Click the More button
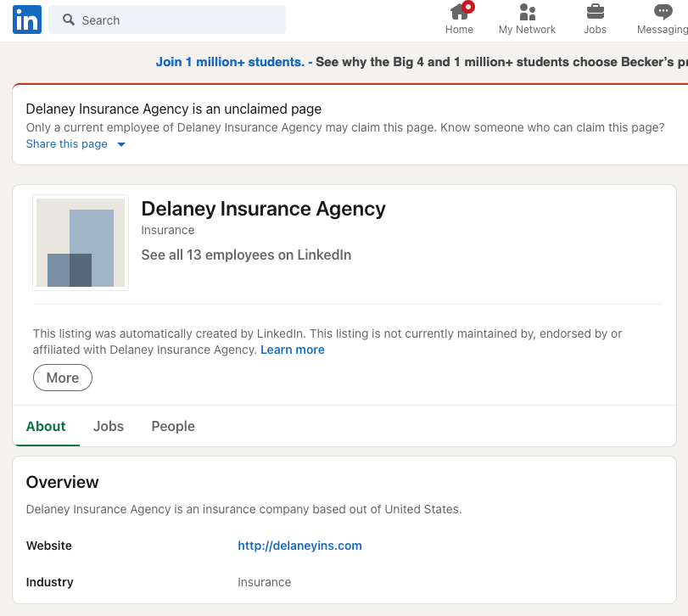Screen dimensions: 688x616 (x=63, y=378)
